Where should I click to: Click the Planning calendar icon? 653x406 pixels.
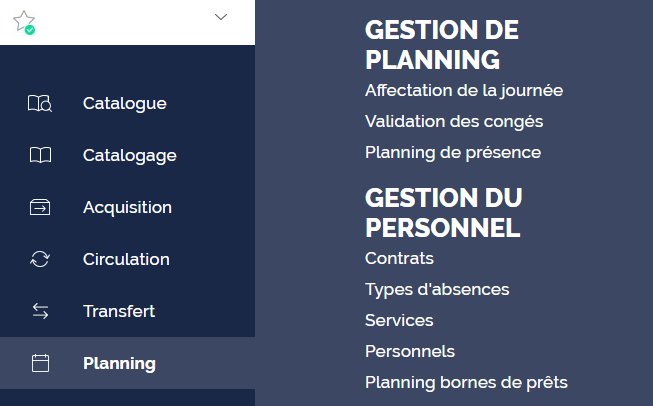tap(40, 363)
